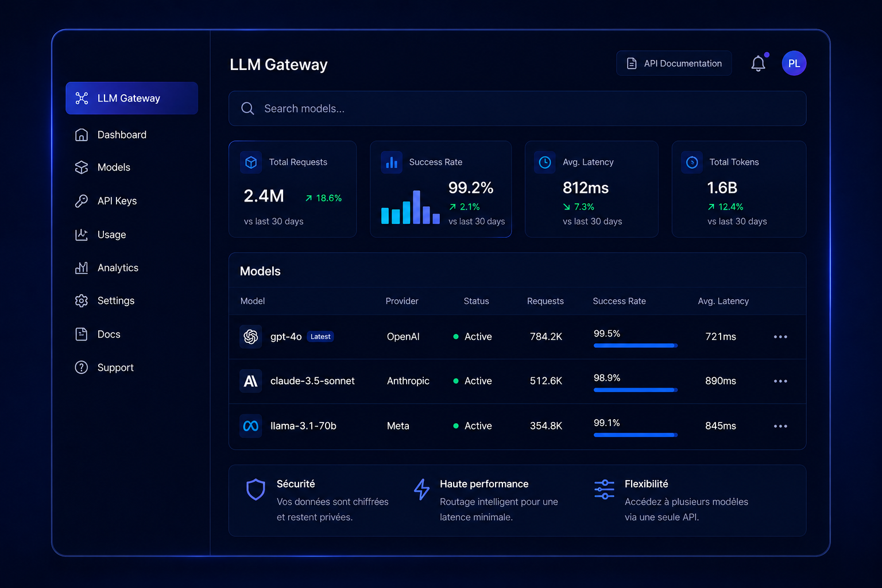
Task: Click the Total Requests cube icon
Action: pyautogui.click(x=251, y=163)
